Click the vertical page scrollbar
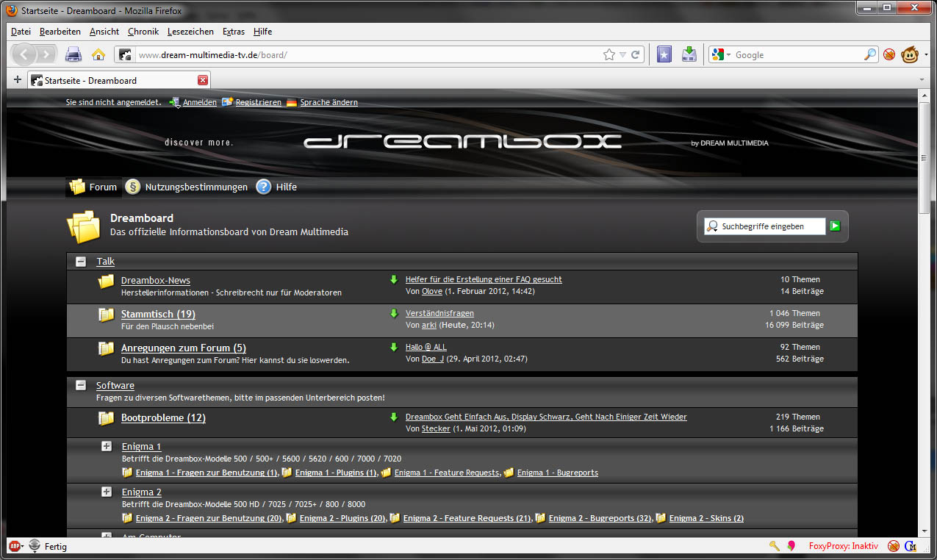Screen dimensions: 937x560 tap(924, 294)
